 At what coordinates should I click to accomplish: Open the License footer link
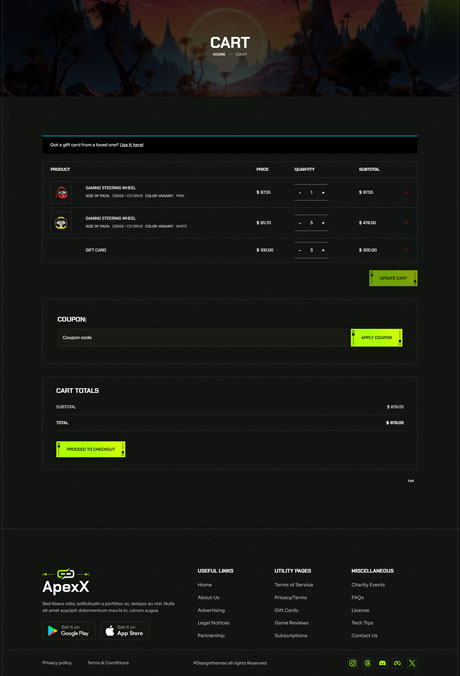(x=360, y=610)
